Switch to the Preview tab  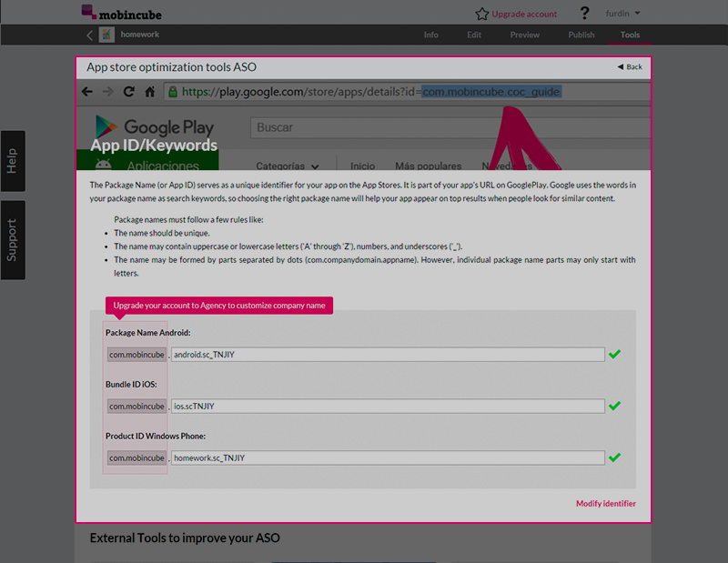coord(525,35)
